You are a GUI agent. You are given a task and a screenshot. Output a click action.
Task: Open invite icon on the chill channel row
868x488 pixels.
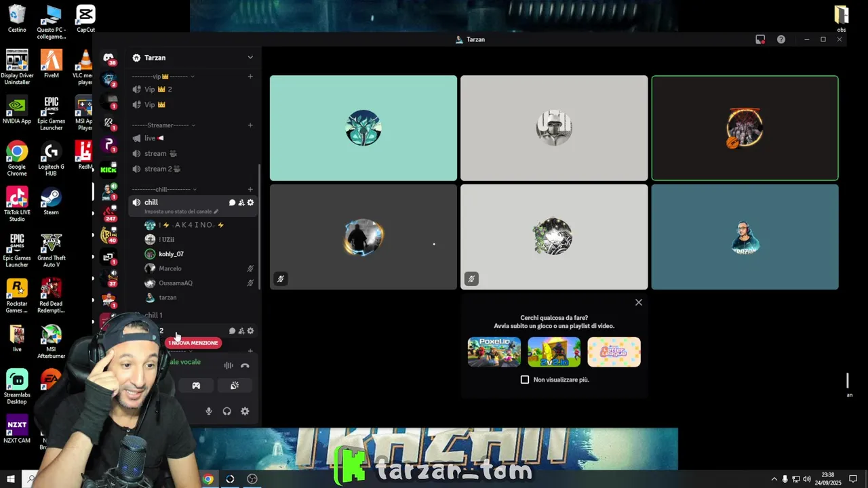point(241,203)
